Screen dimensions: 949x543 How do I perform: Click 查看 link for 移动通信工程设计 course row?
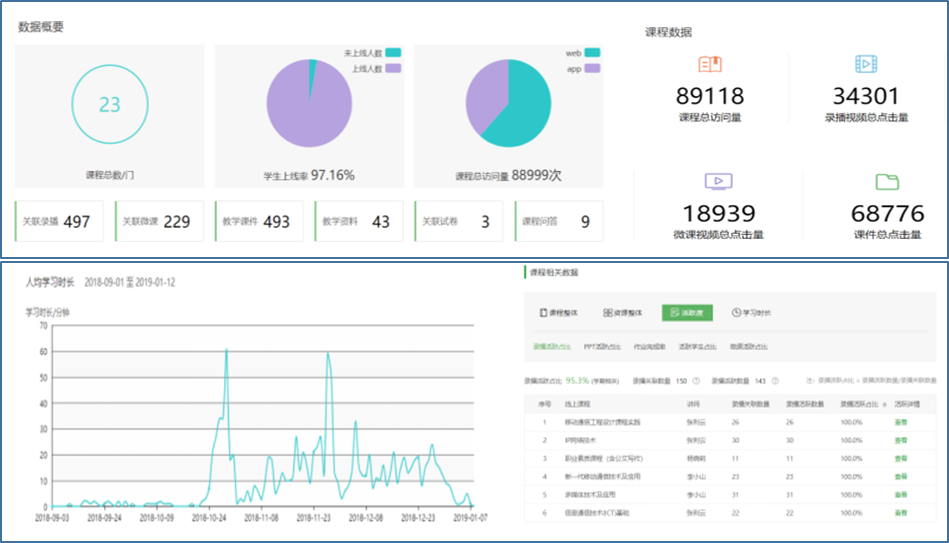tap(901, 422)
